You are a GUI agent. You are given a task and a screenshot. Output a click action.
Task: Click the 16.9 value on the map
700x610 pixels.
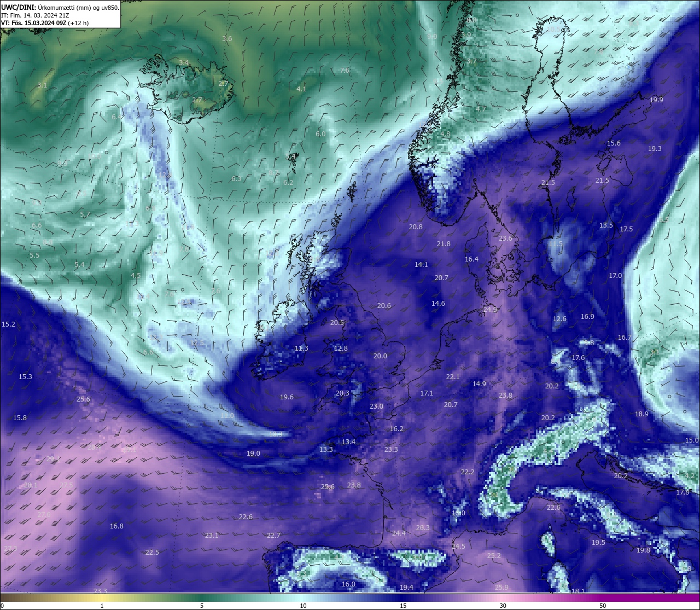coord(587,317)
